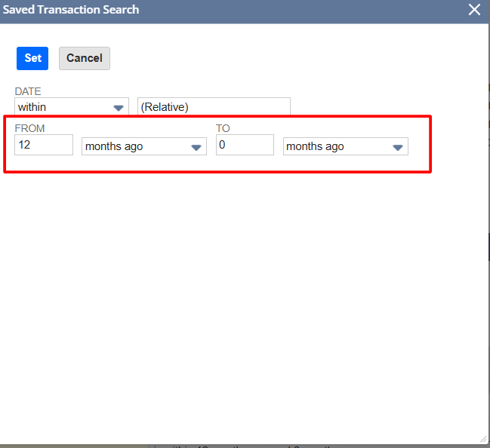This screenshot has height=448, width=490.
Task: Click the DATE field label
Action: [28, 91]
